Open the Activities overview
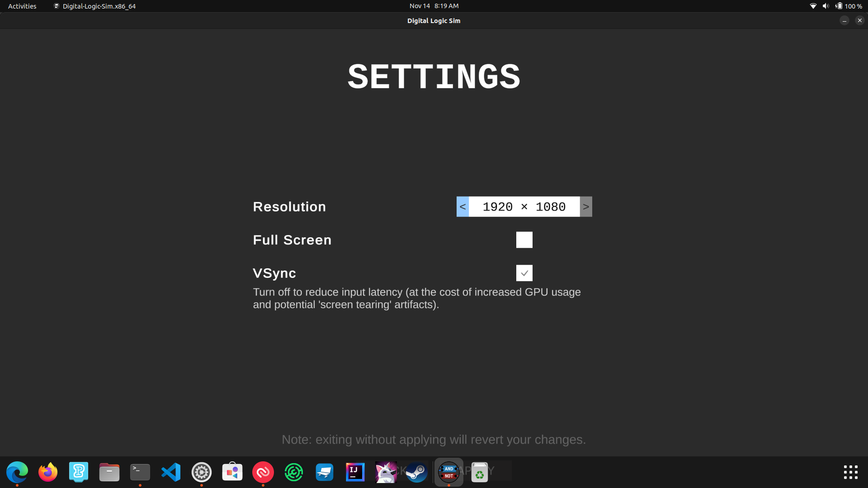Viewport: 868px width, 488px height. (x=22, y=6)
